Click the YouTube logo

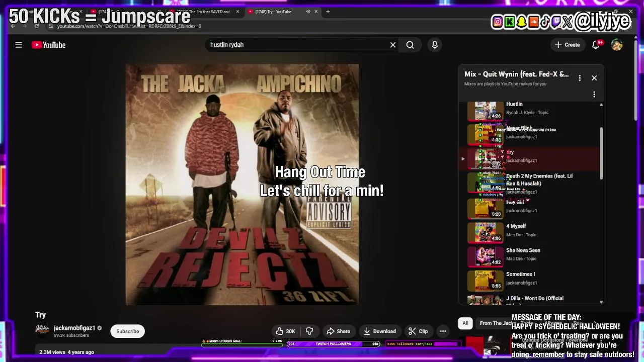(49, 45)
